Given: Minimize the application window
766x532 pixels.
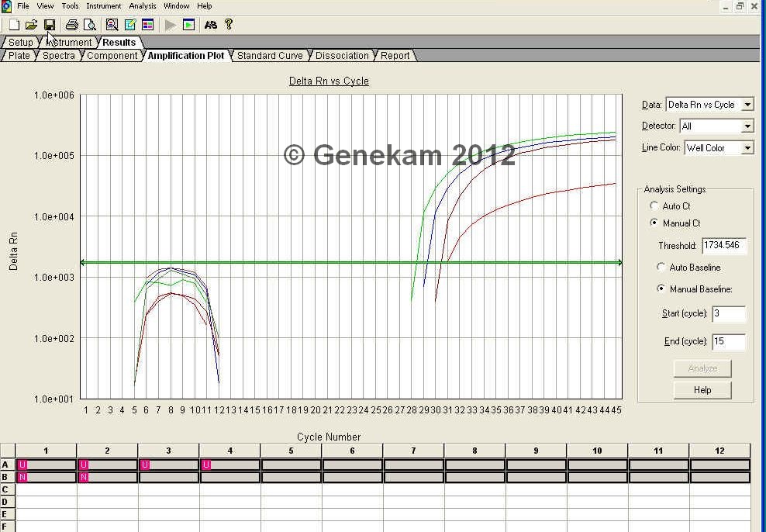Looking at the screenshot, I should [726, 6].
